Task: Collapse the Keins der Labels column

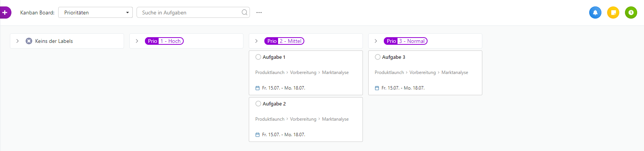Action: click(17, 41)
